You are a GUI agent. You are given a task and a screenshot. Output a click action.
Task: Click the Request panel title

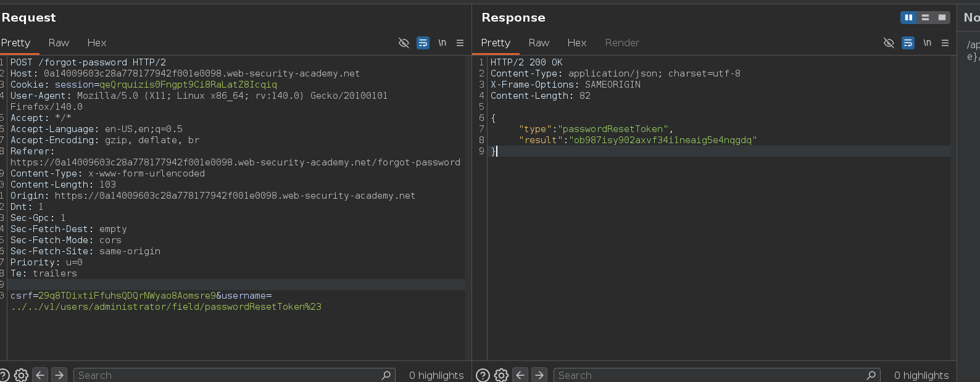coord(28,17)
